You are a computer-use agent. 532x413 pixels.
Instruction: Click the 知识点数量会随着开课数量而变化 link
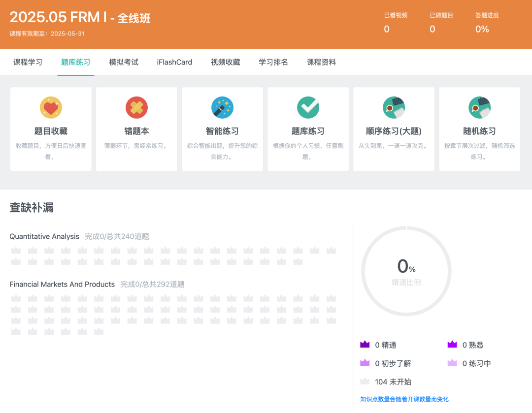(404, 399)
